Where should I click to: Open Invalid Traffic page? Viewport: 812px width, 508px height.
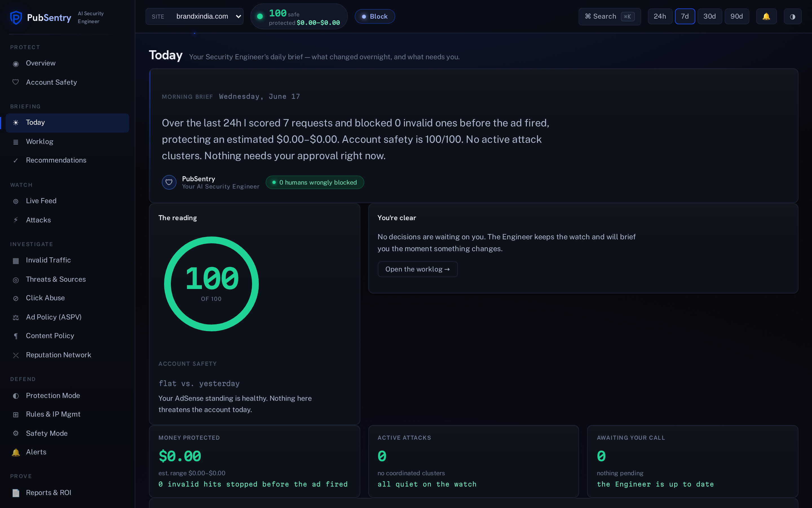(67, 260)
